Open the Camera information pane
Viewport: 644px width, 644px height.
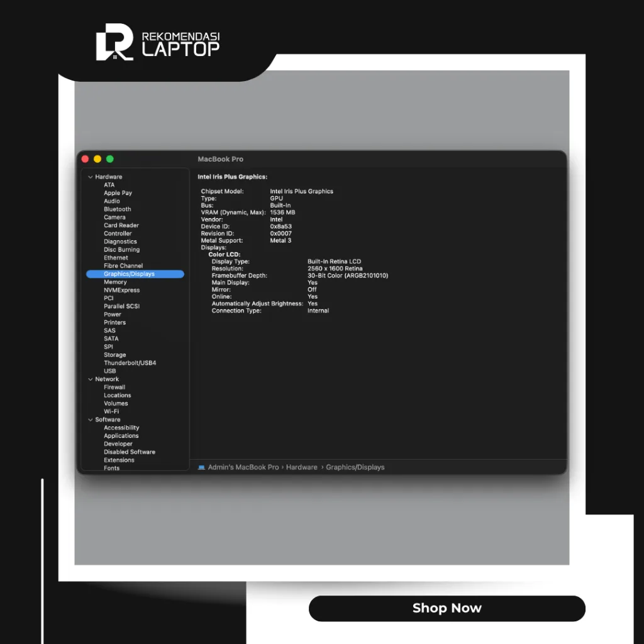pyautogui.click(x=115, y=217)
